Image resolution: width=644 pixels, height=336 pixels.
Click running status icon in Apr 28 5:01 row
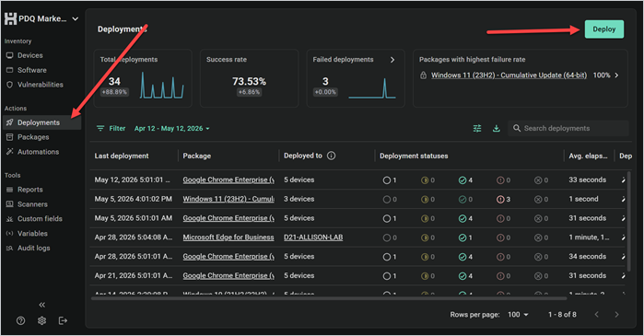[425, 257]
